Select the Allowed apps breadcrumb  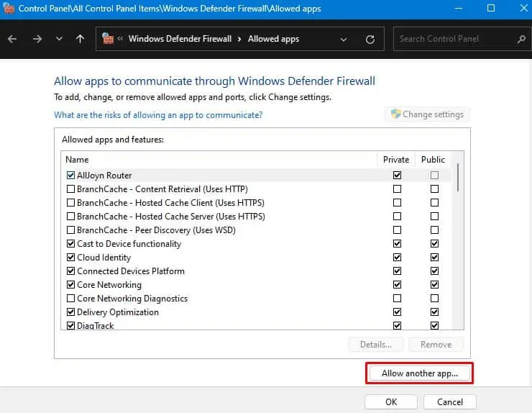point(273,39)
